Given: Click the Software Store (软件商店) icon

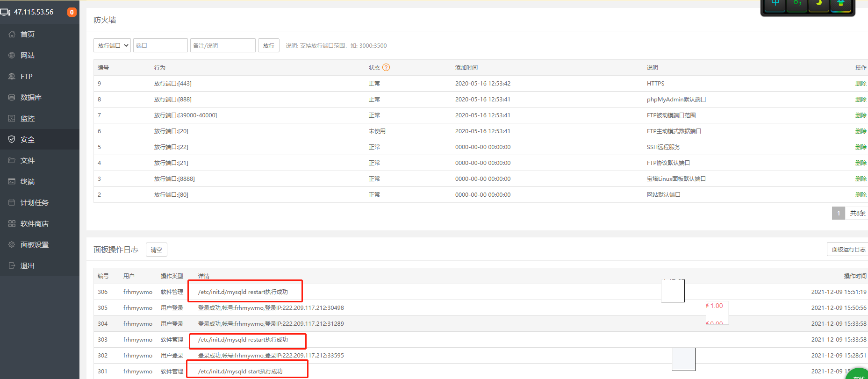Looking at the screenshot, I should tap(12, 223).
